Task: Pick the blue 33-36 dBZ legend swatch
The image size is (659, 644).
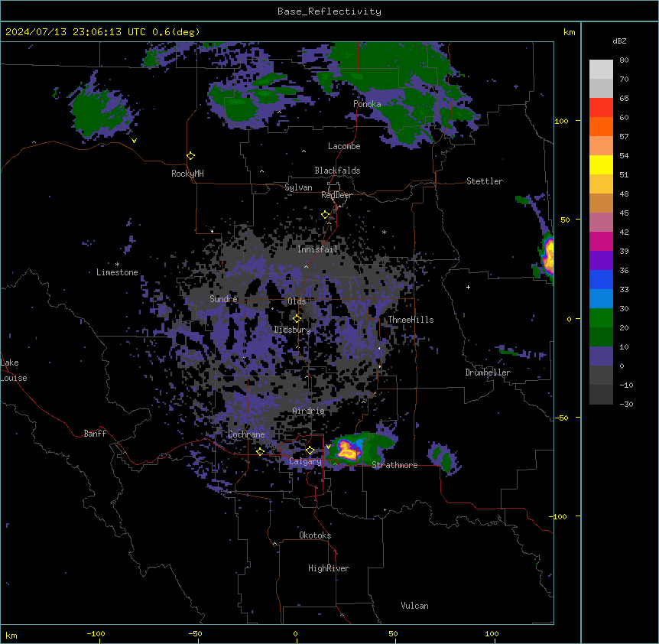Action: pos(601,279)
